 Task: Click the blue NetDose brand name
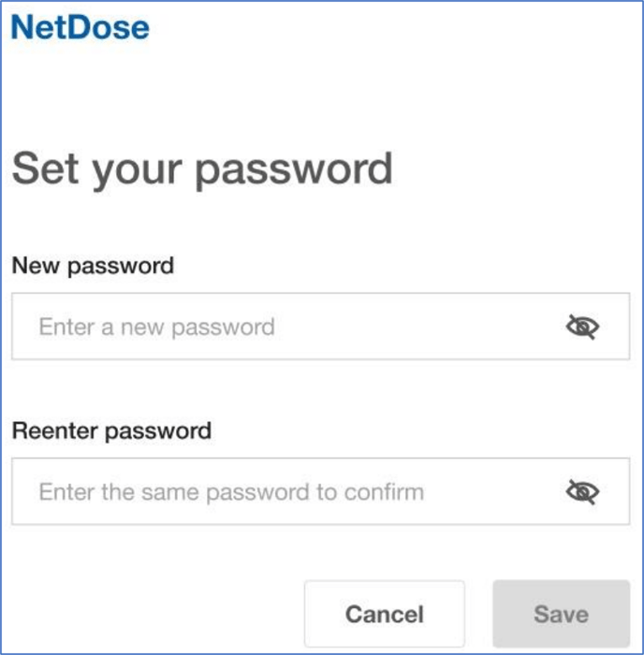80,27
